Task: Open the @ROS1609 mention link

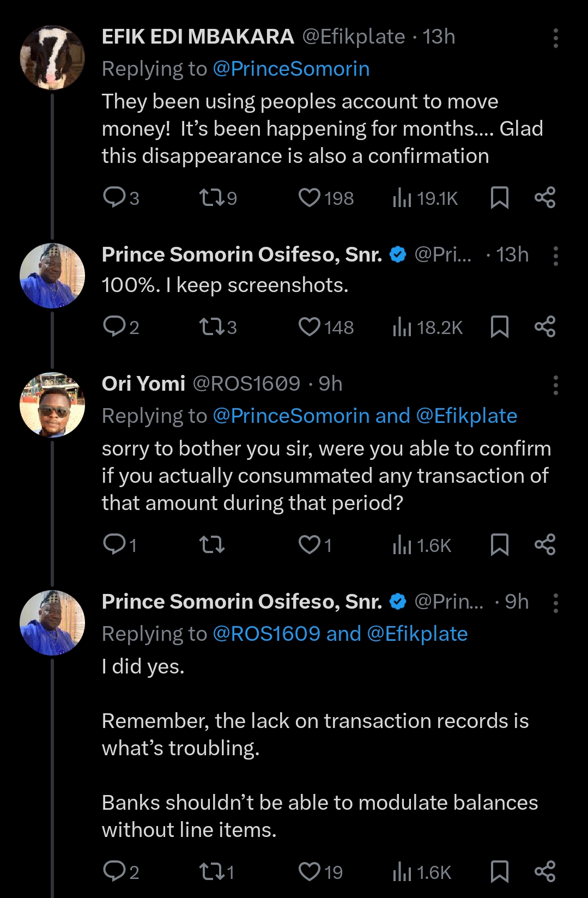Action: pos(266,634)
